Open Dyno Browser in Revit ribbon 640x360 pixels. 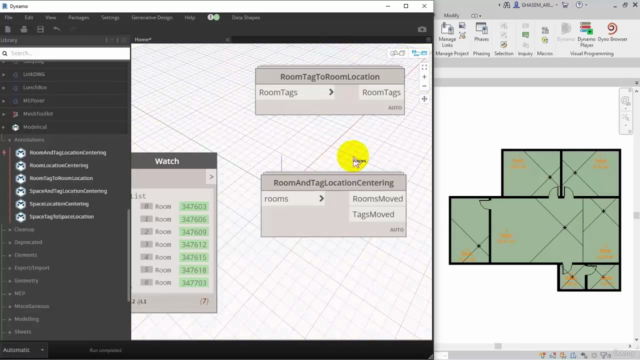tap(612, 32)
